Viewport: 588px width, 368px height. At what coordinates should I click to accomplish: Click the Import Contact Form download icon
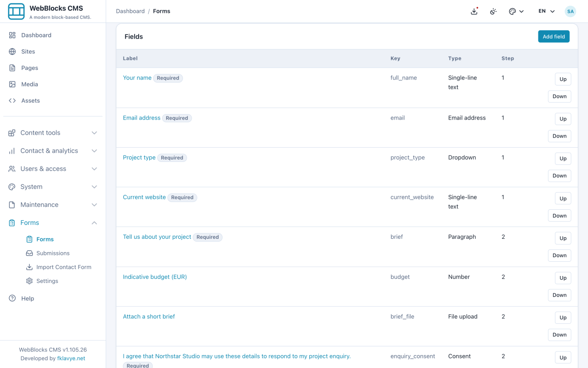click(x=29, y=267)
